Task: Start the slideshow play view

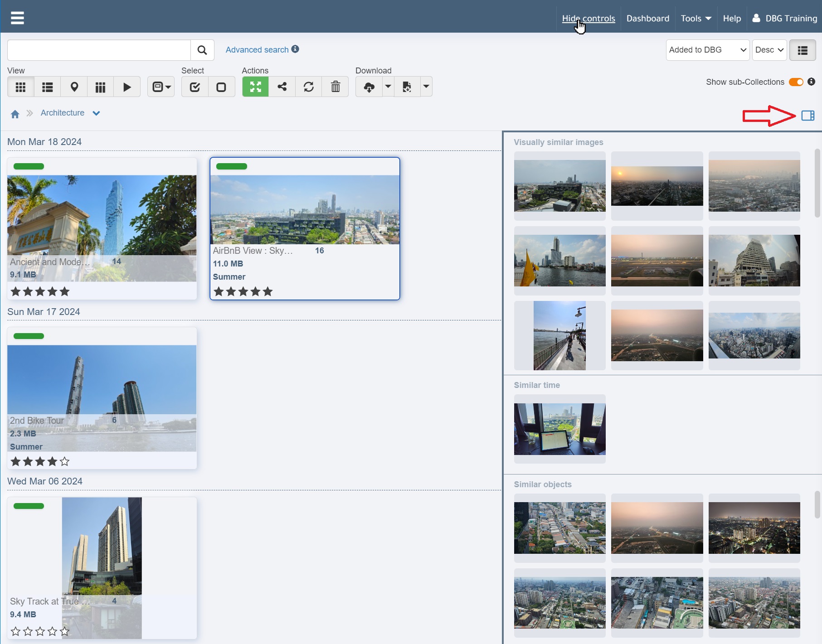Action: click(x=127, y=87)
